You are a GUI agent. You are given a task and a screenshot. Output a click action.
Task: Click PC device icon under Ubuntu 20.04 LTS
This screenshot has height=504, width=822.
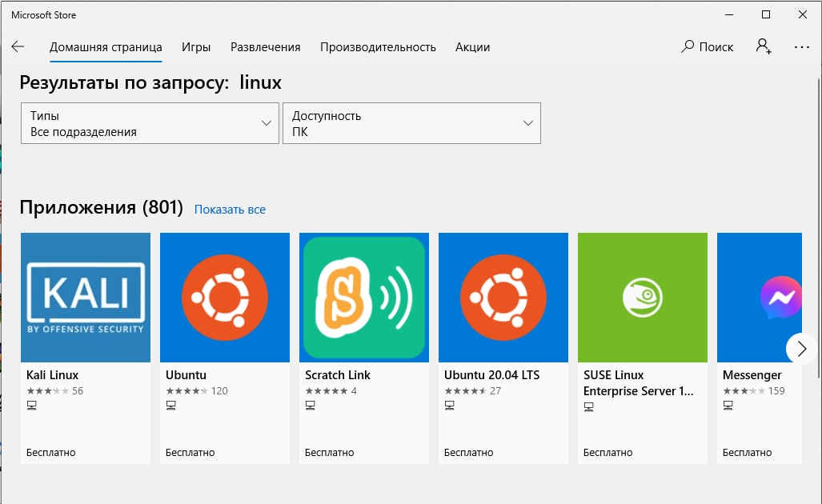pos(449,405)
